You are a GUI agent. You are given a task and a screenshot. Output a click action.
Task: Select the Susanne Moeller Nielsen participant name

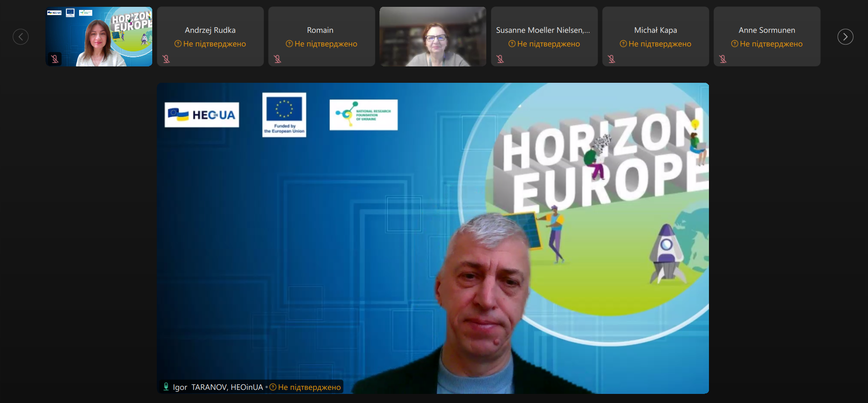coord(543,30)
